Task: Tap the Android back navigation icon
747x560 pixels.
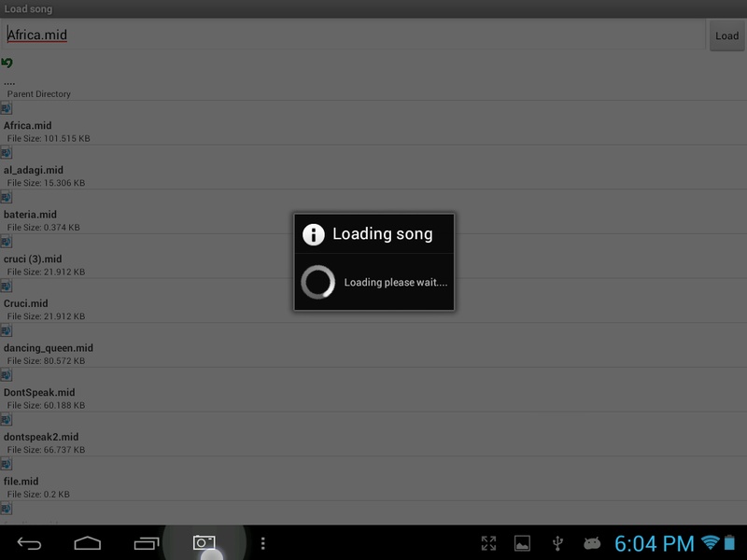Action: tap(29, 543)
